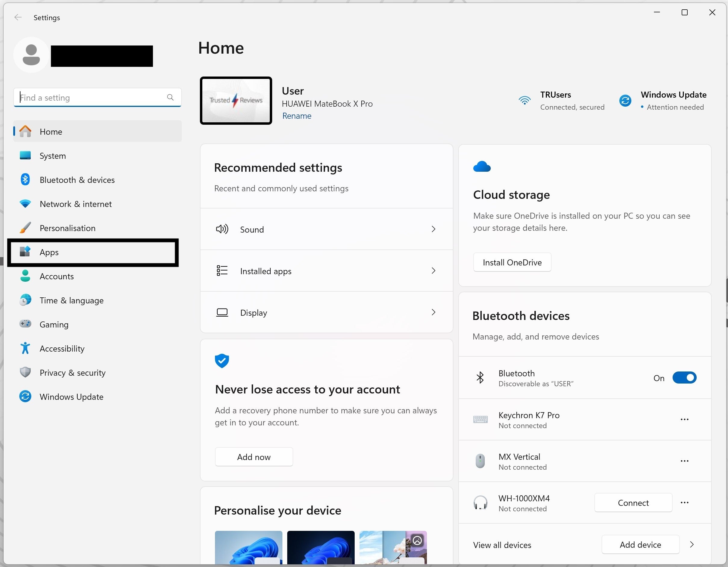Click the 'HUAWEI MateBook X Pro' text
The width and height of the screenshot is (728, 567).
[x=327, y=104]
